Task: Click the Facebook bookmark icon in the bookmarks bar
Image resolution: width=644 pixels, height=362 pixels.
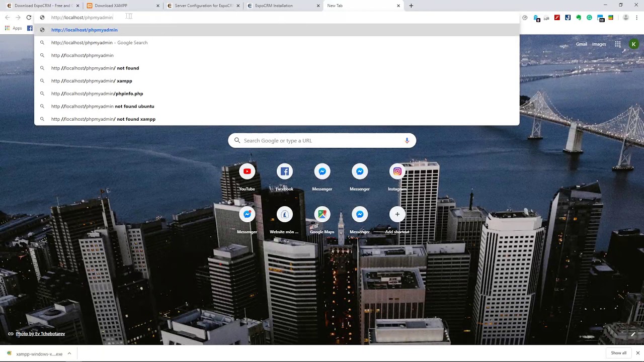Action: point(30,28)
